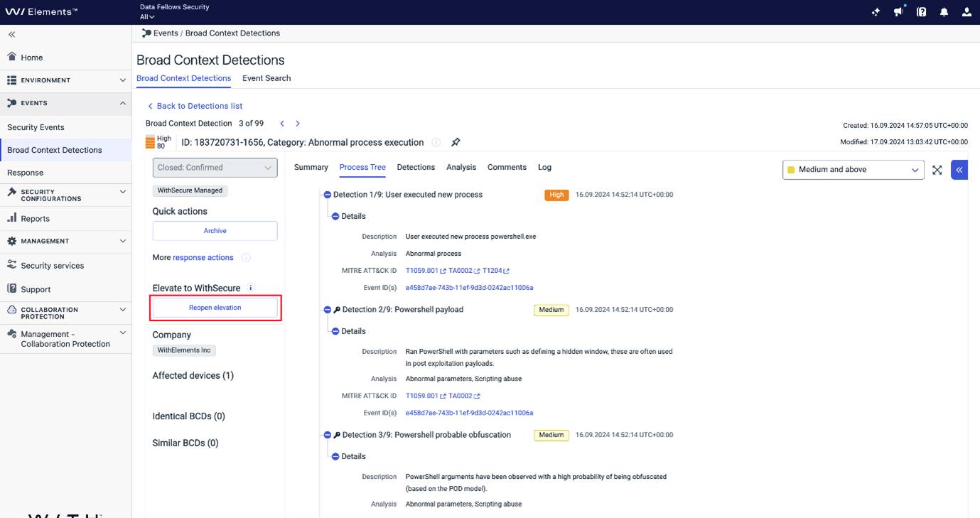Switch to the Detections tab
980x518 pixels.
[416, 167]
